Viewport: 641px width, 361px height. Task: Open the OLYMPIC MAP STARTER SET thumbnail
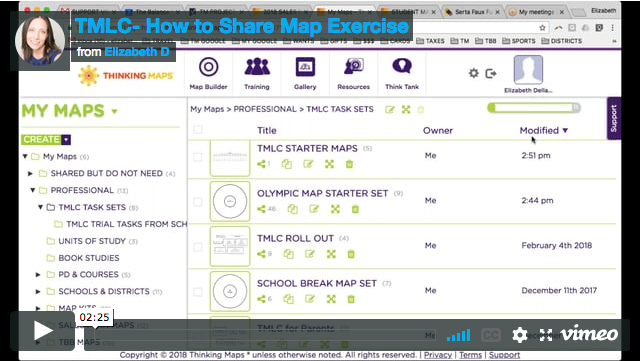[230, 202]
